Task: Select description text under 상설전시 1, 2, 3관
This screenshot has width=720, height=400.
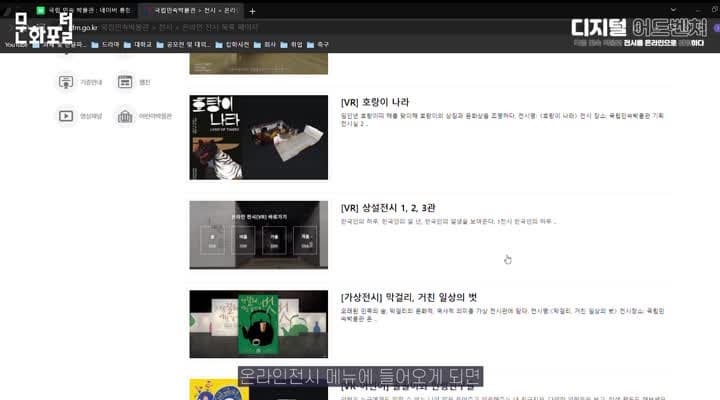Action: click(x=448, y=221)
